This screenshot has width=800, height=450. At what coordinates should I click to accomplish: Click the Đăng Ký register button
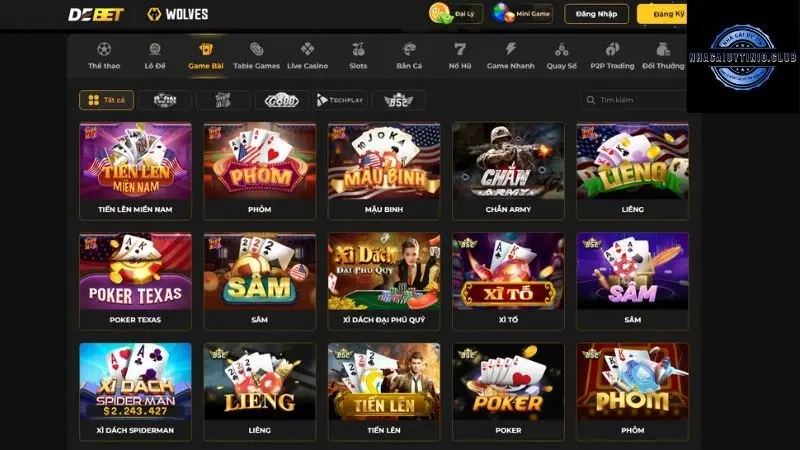click(662, 14)
